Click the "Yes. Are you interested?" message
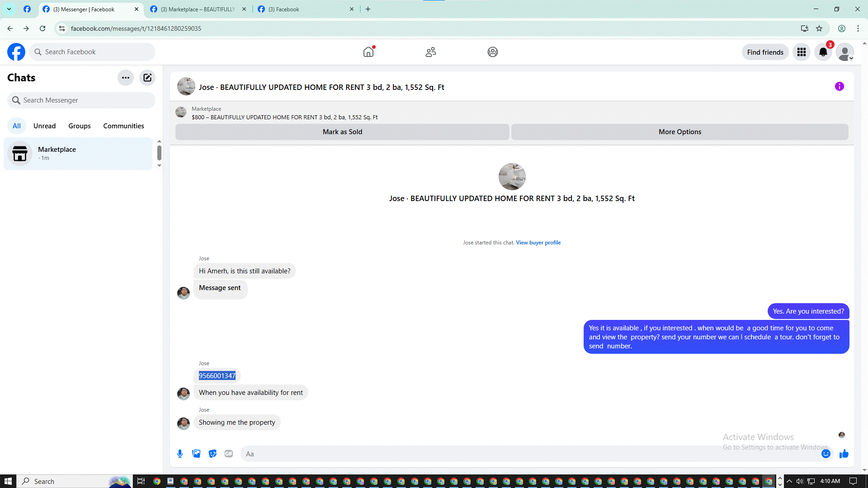Viewport: 868px width, 488px height. [808, 311]
